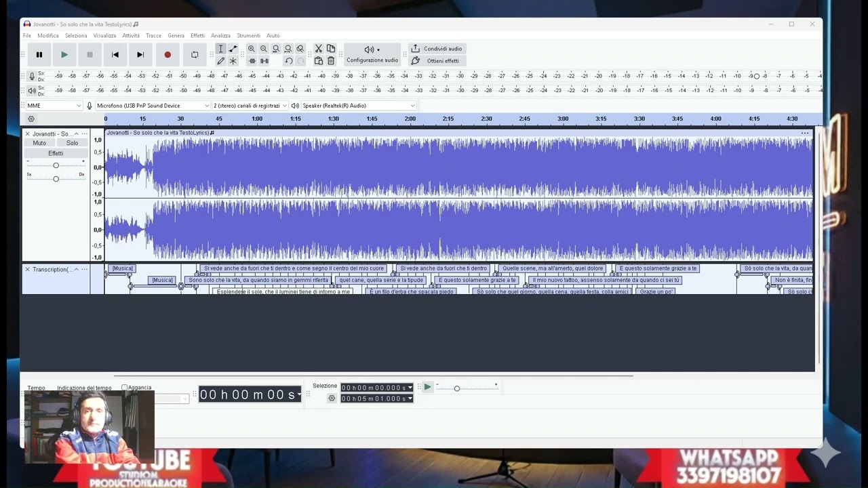868x488 pixels.
Task: Delete the selection with the trash icon
Action: pos(331,61)
